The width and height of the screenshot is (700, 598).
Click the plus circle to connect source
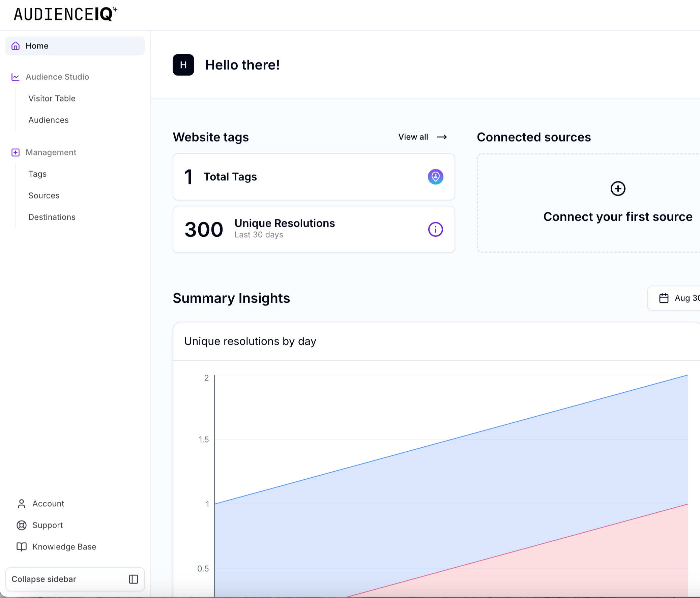point(618,188)
